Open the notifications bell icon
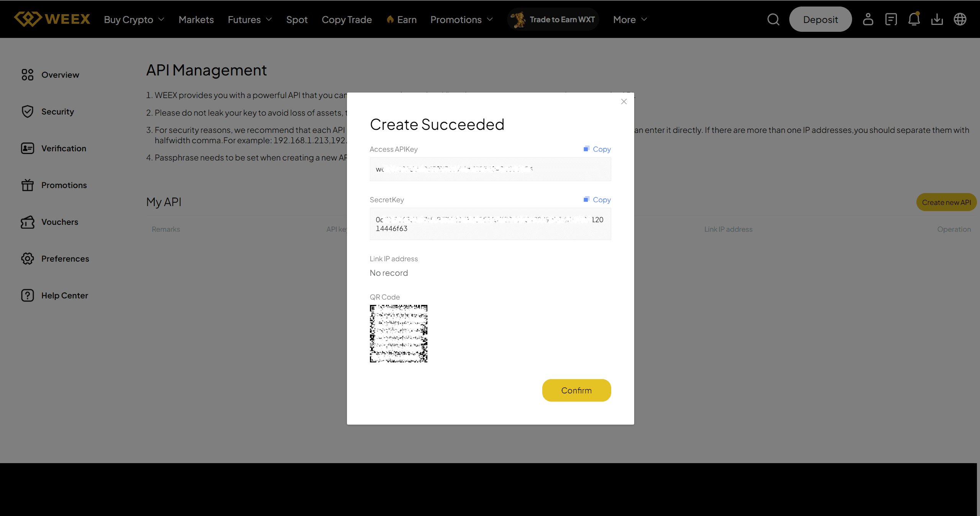Screen dimensions: 980x516 click(914, 20)
